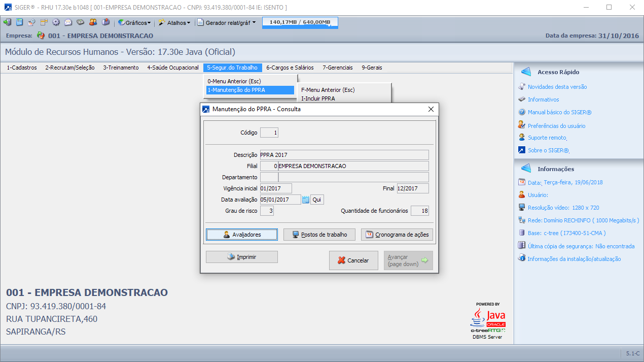Open Manual básico do SIGER link

(559, 112)
